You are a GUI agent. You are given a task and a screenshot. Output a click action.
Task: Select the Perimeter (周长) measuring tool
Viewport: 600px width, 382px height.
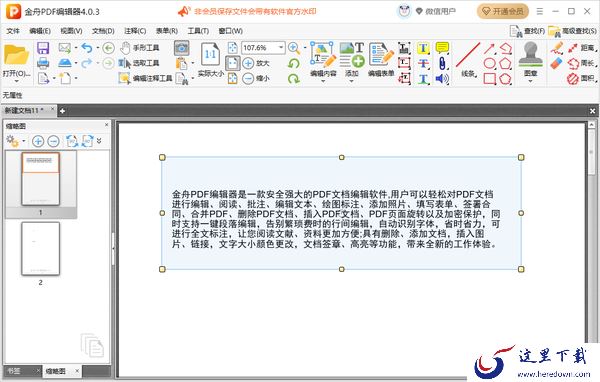click(582, 63)
